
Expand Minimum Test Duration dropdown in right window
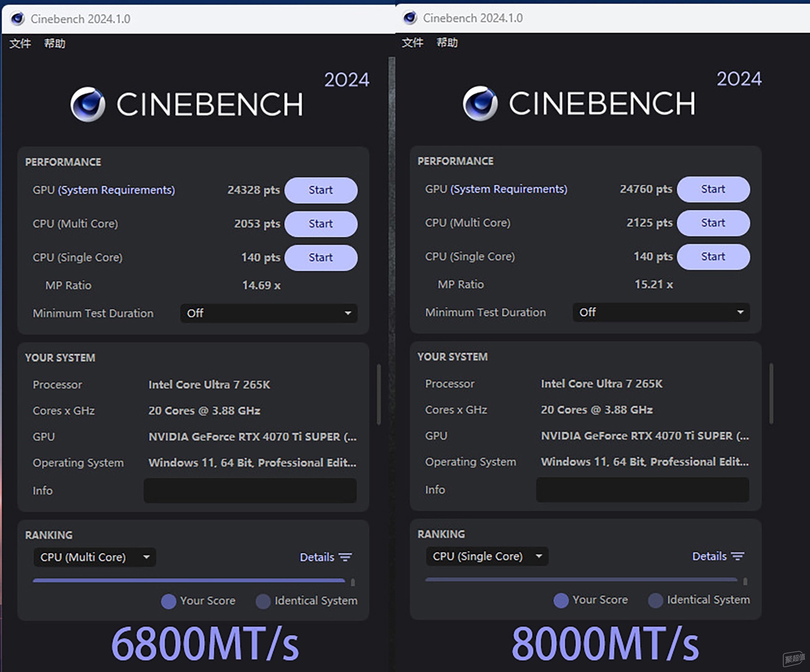tap(661, 313)
